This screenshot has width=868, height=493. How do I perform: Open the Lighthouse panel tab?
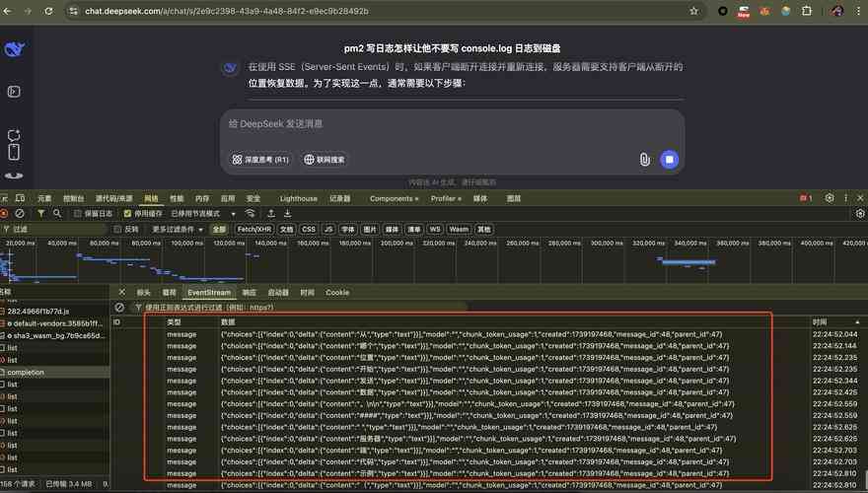pos(299,198)
